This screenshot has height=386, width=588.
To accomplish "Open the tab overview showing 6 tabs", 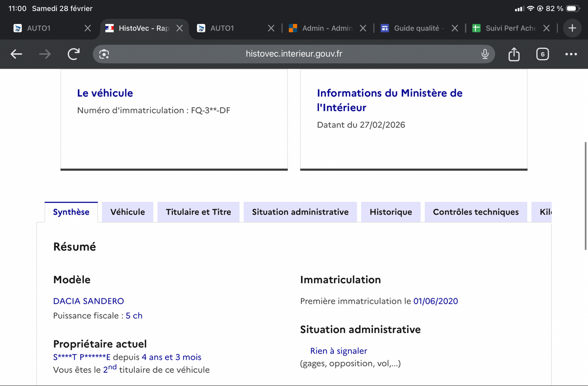I will click(542, 54).
